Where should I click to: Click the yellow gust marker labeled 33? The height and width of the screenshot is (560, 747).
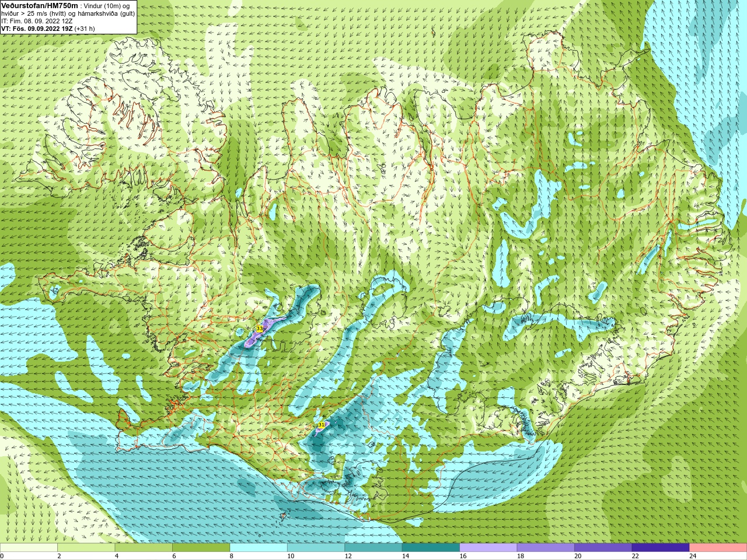click(260, 329)
